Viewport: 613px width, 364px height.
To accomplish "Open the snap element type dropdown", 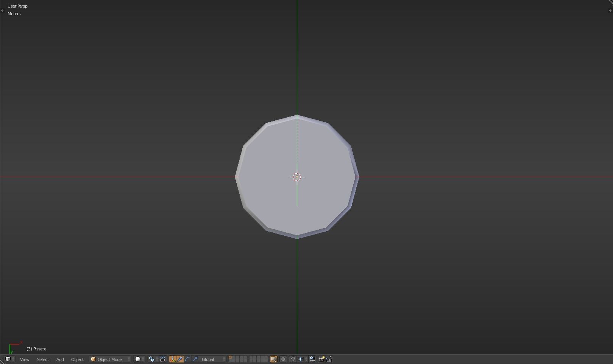I will pyautogui.click(x=303, y=359).
